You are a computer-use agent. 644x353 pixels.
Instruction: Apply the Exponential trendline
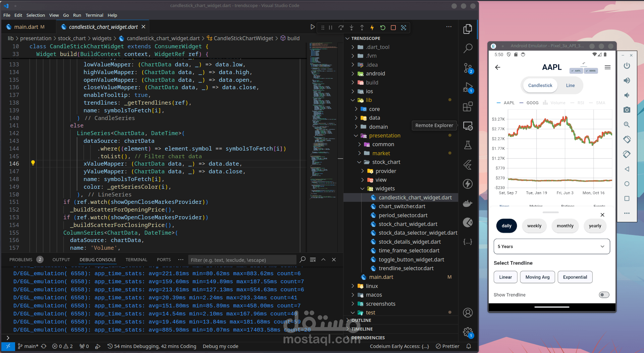(x=575, y=277)
